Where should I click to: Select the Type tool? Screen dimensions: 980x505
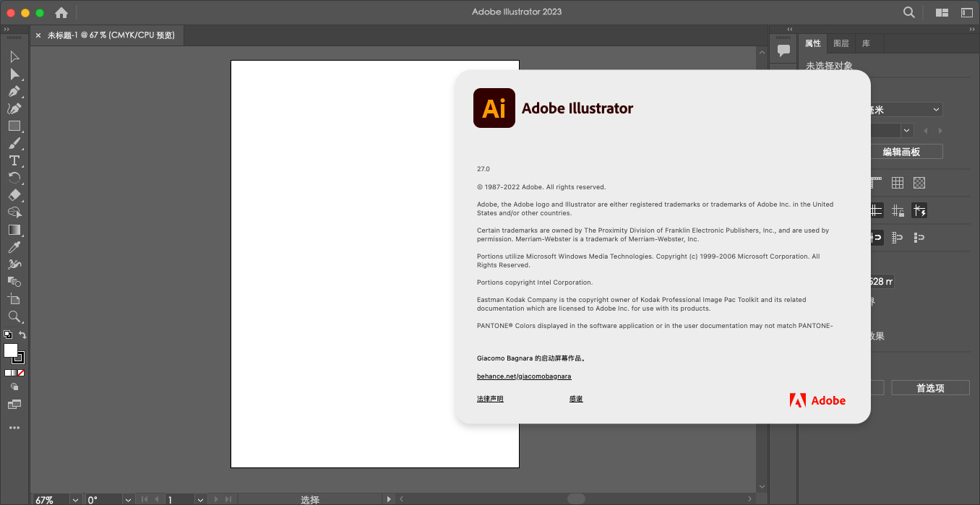point(14,160)
